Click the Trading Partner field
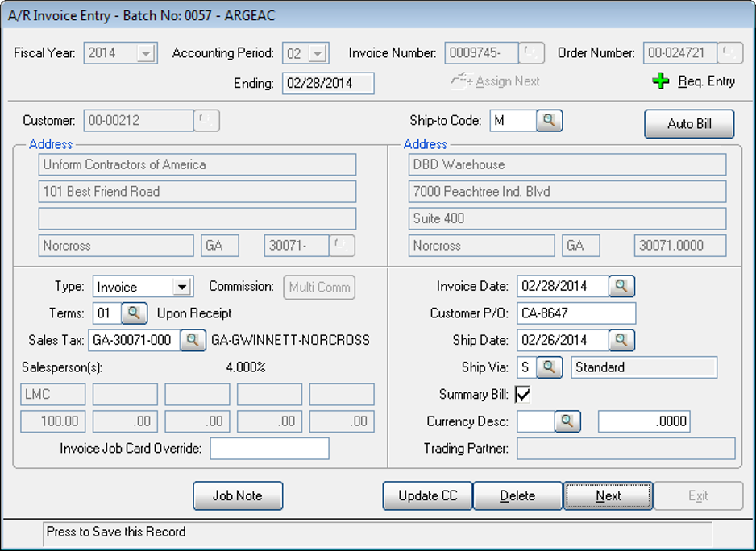The height and width of the screenshot is (551, 756). pyautogui.click(x=626, y=449)
